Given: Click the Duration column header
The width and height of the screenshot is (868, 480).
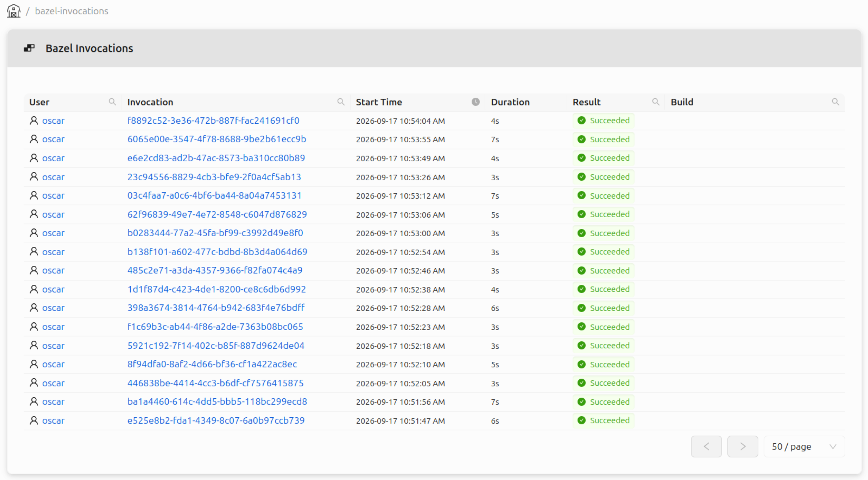Looking at the screenshot, I should (510, 102).
